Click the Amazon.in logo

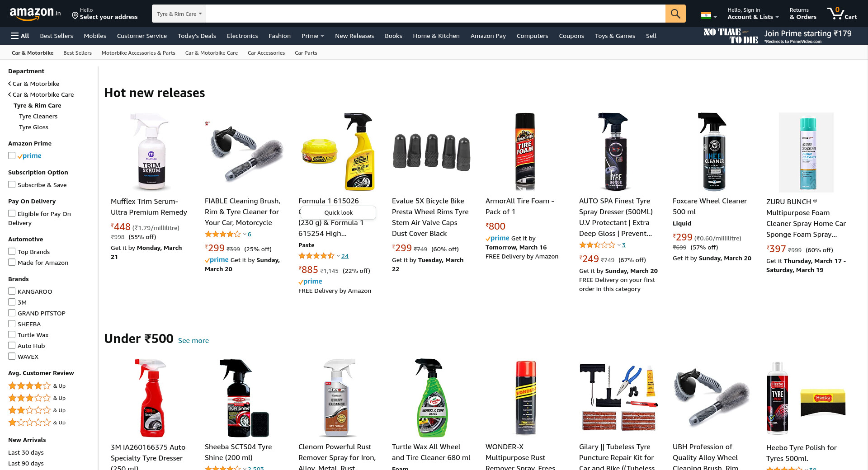(x=35, y=14)
